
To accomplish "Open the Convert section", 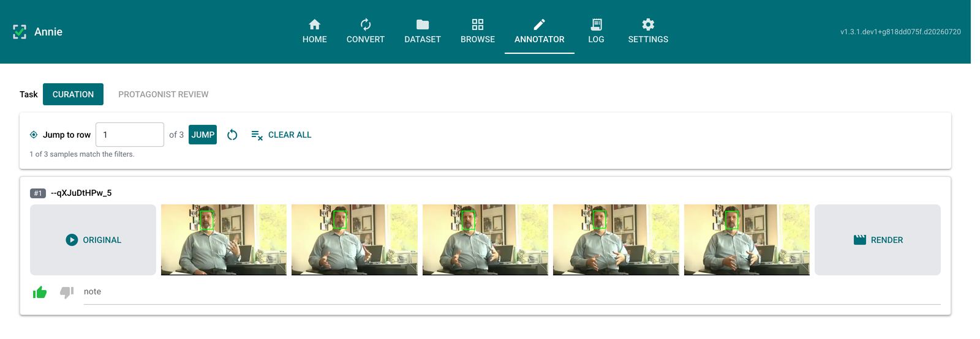I will click(x=365, y=32).
